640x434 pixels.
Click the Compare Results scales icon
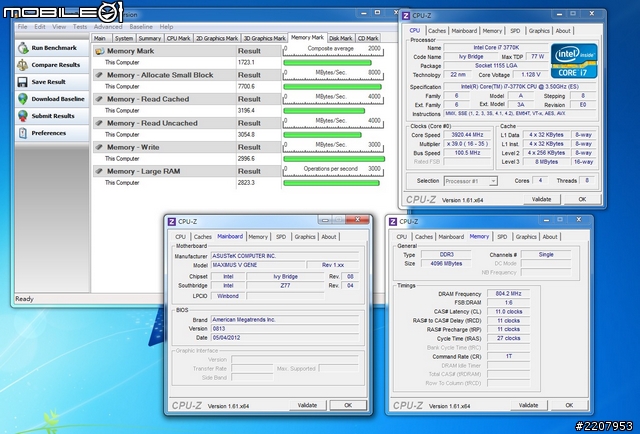23,65
